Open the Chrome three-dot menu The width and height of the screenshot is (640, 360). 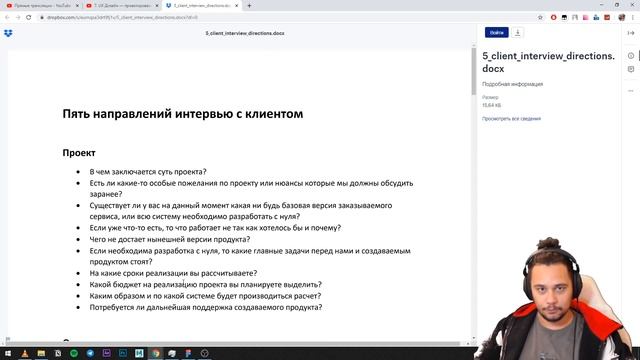(633, 18)
